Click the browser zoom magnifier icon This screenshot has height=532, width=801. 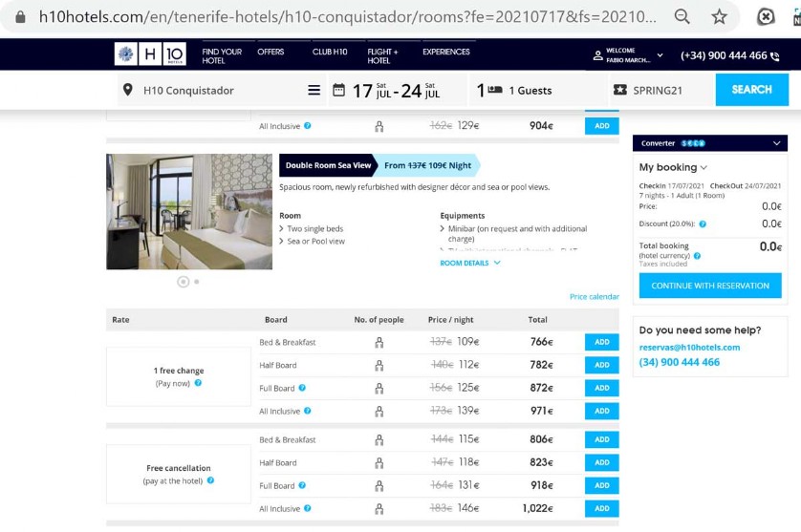click(x=682, y=17)
